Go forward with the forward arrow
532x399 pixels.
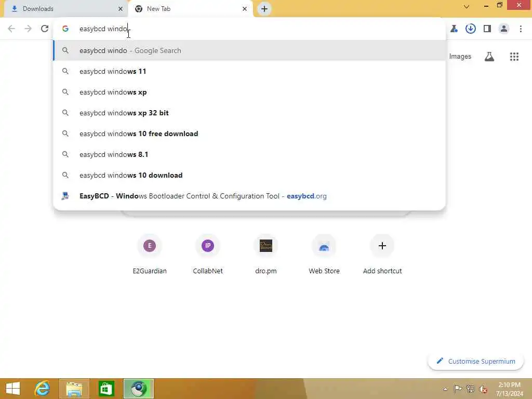click(28, 29)
